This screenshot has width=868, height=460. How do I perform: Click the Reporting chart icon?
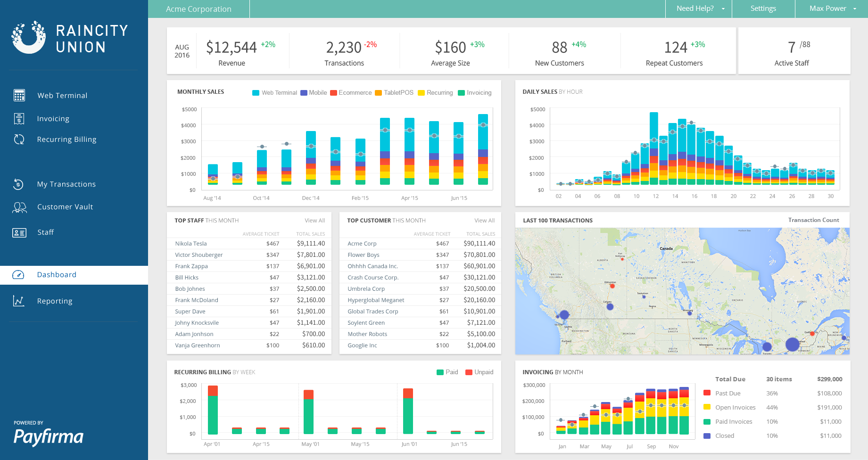click(x=19, y=301)
